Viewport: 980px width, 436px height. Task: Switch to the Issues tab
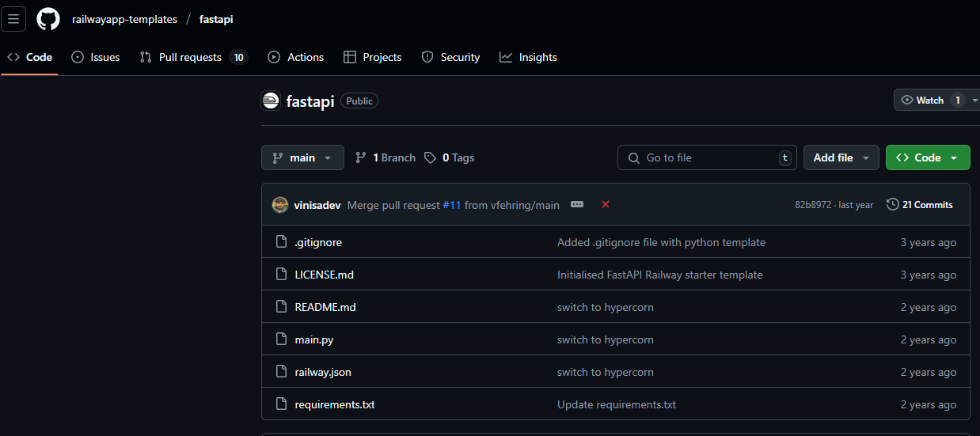click(96, 57)
